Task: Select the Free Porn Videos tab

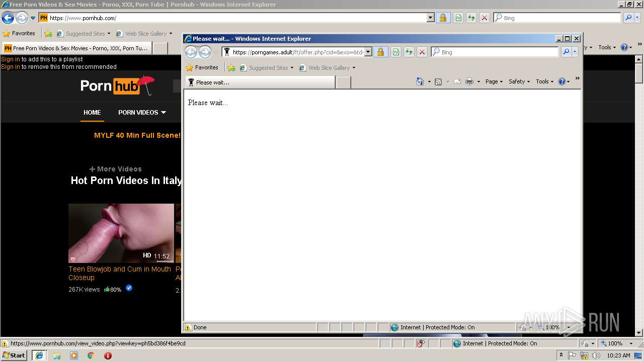Action: [76, 48]
